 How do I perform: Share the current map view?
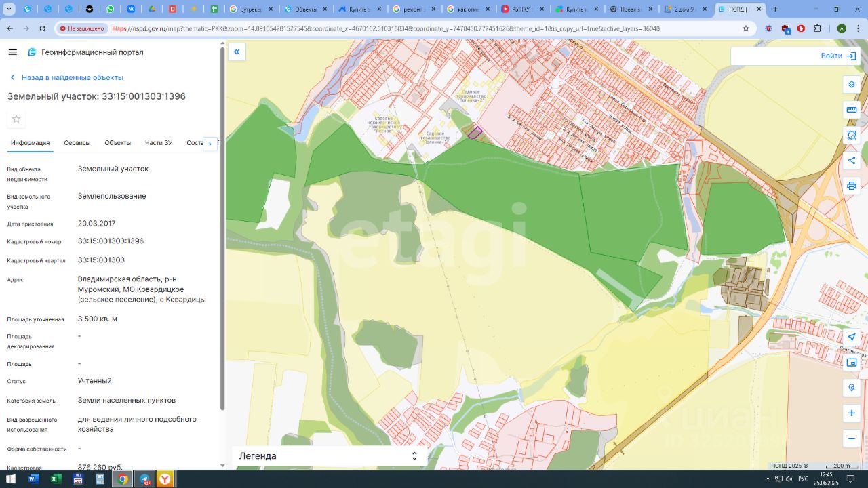click(852, 161)
